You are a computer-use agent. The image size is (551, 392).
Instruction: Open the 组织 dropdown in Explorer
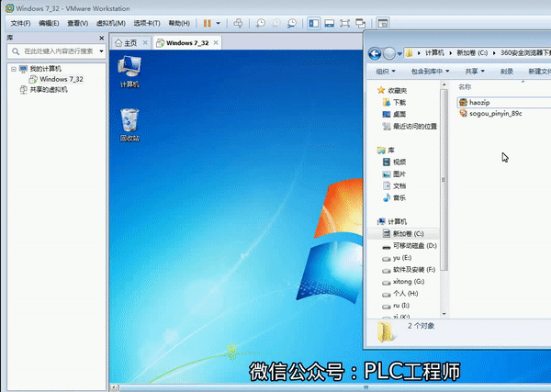click(386, 72)
